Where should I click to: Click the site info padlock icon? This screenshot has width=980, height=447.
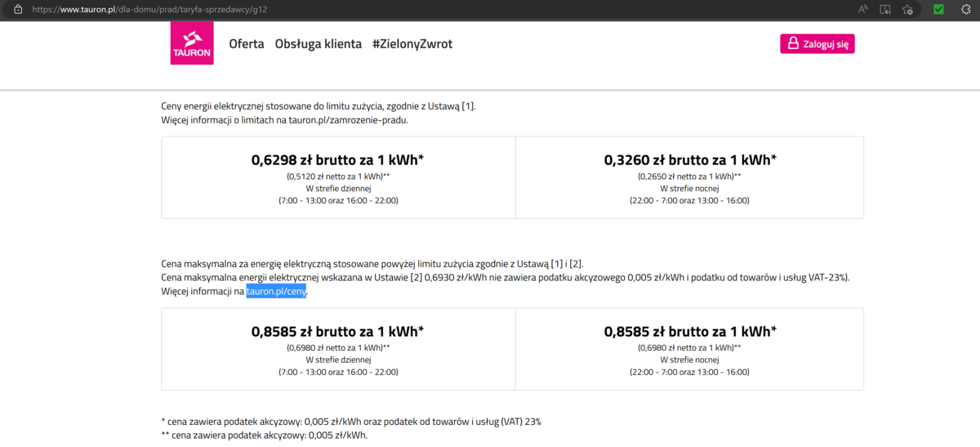tap(17, 10)
